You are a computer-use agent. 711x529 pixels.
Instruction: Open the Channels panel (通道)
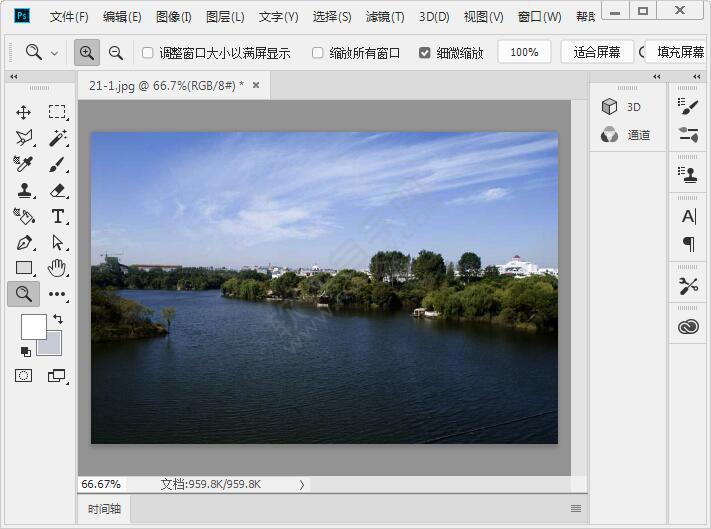click(x=626, y=135)
